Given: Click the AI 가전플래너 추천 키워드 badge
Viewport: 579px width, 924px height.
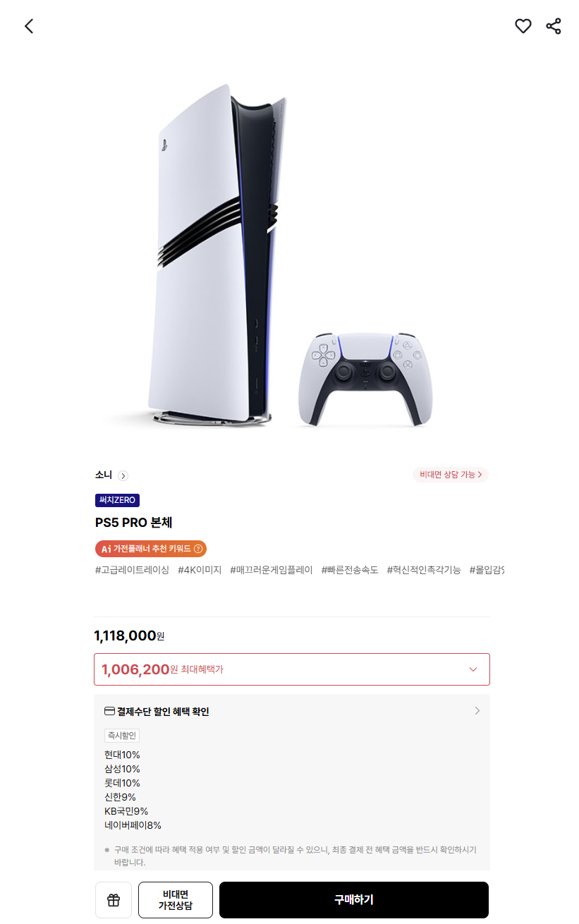Looking at the screenshot, I should click(151, 549).
